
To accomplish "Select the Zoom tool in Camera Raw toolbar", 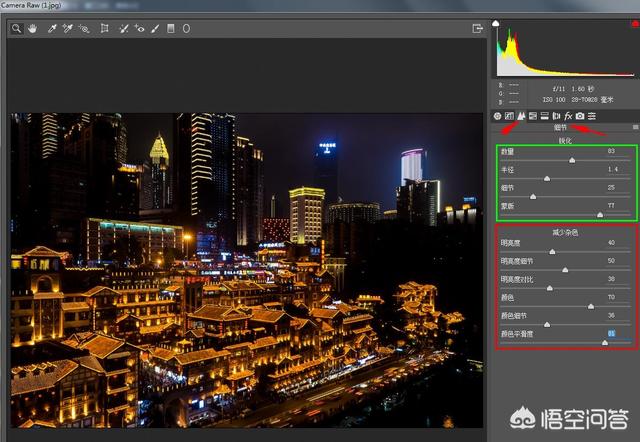I will pyautogui.click(x=16, y=29).
